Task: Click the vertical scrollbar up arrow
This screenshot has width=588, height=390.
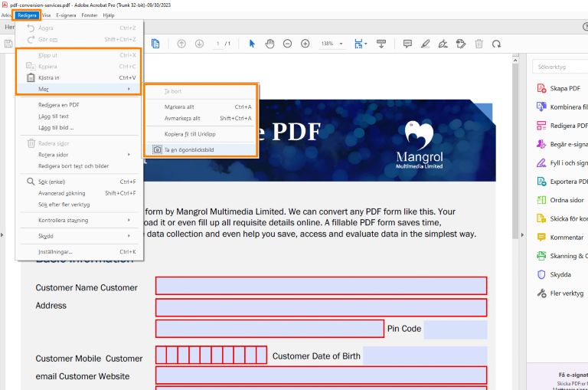Action: coord(515,60)
